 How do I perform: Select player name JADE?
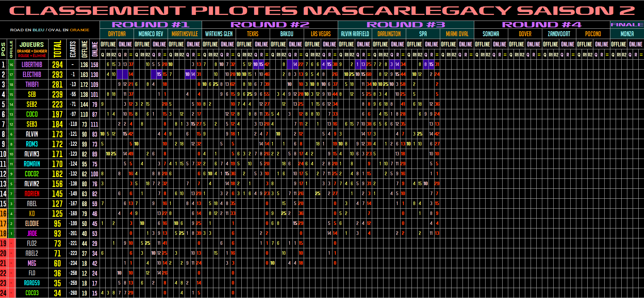32,233
